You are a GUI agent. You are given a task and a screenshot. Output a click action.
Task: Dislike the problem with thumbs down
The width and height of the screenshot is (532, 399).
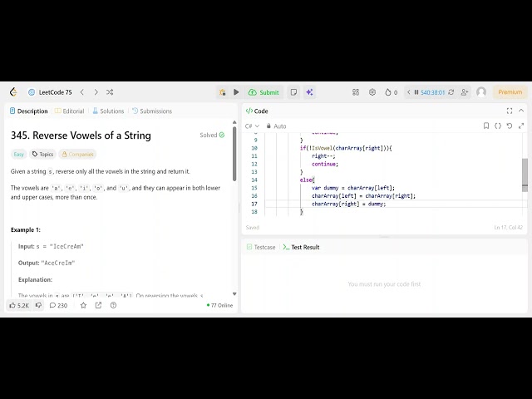click(39, 305)
